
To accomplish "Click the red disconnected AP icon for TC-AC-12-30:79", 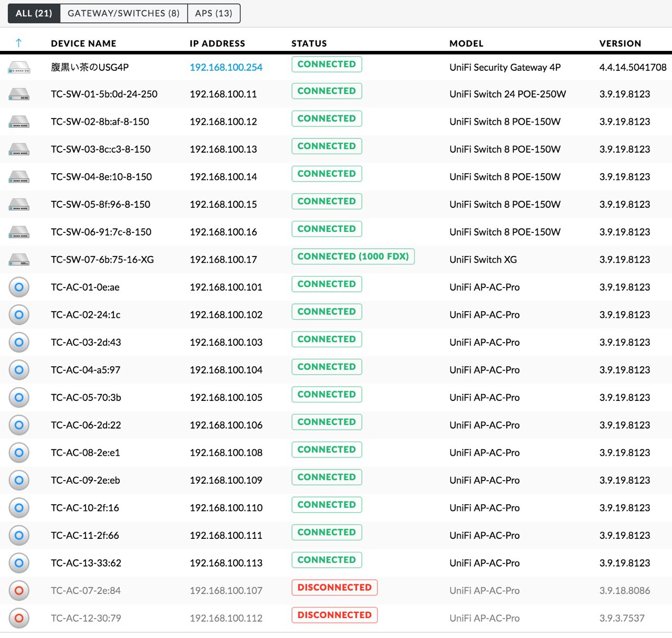I will click(19, 618).
